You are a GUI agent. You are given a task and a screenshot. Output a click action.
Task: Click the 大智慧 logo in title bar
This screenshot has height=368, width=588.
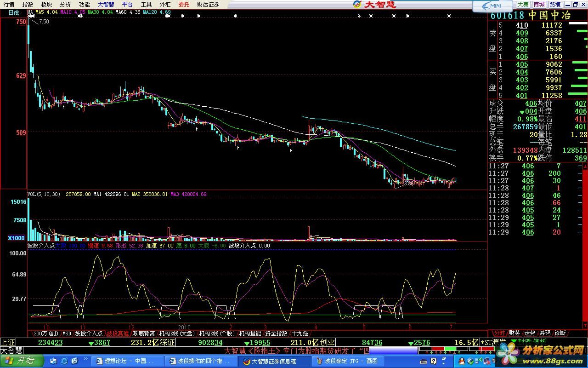click(374, 5)
